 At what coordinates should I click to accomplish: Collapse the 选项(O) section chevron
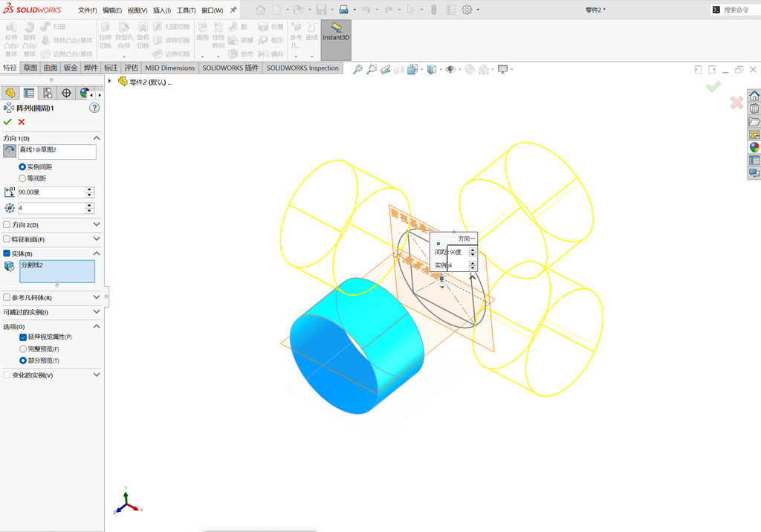[97, 326]
